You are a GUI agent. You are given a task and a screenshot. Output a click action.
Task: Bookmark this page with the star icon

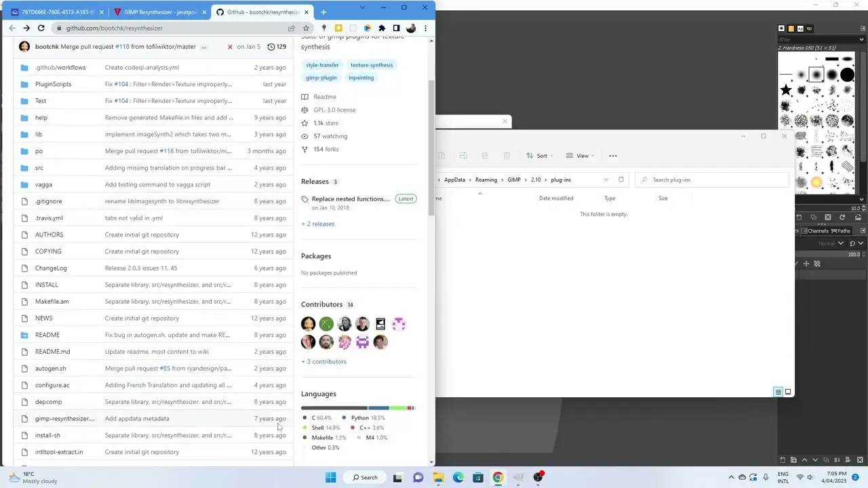[306, 28]
